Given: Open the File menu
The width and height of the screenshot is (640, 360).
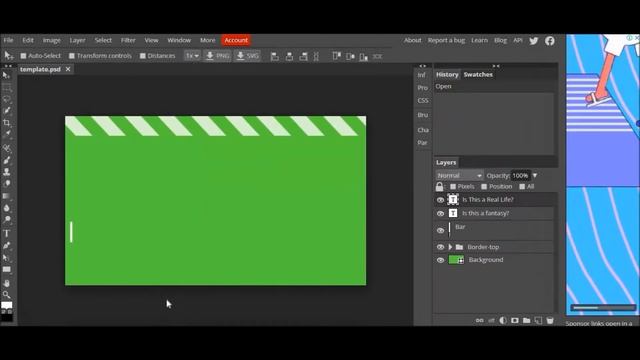Looking at the screenshot, I should 8,40.
